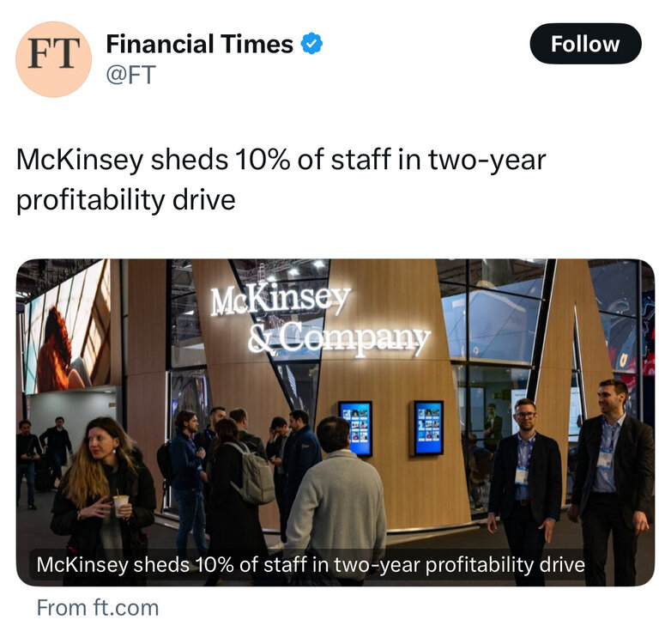671x644 pixels.
Task: Open the article caption overlay on the image
Action: tap(310, 564)
